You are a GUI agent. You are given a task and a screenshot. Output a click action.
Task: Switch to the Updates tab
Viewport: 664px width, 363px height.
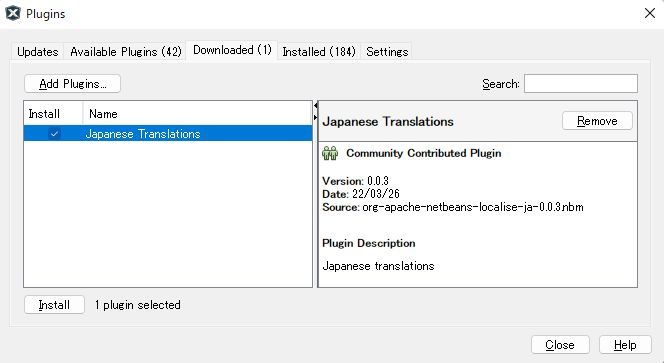pos(38,52)
